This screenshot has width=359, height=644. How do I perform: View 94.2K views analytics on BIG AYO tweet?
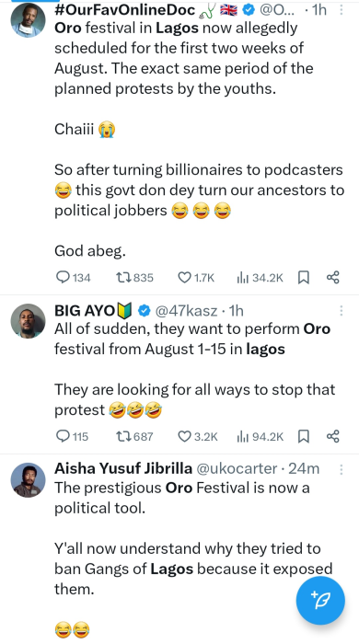[260, 436]
